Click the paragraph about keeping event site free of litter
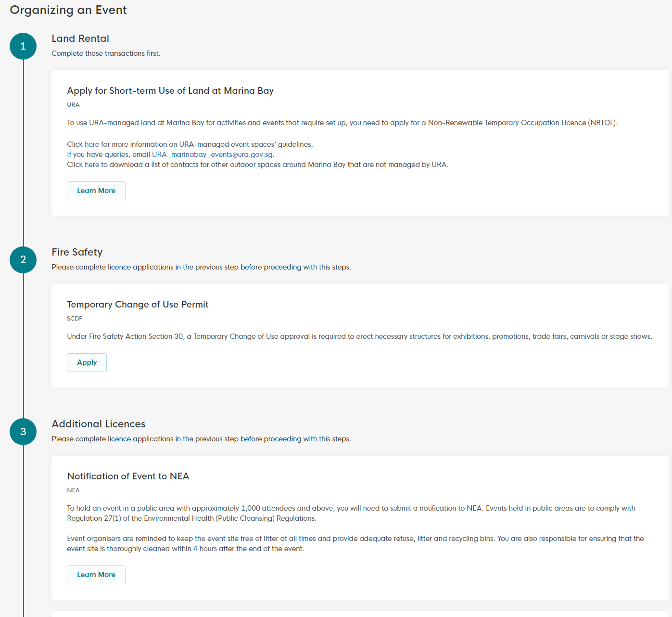Image resolution: width=672 pixels, height=617 pixels. click(355, 544)
